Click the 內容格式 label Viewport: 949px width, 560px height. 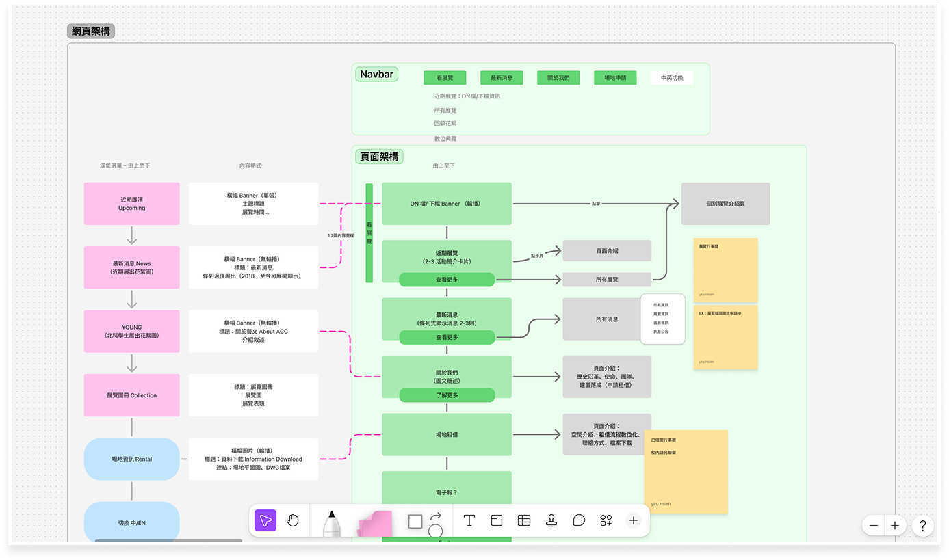click(250, 165)
